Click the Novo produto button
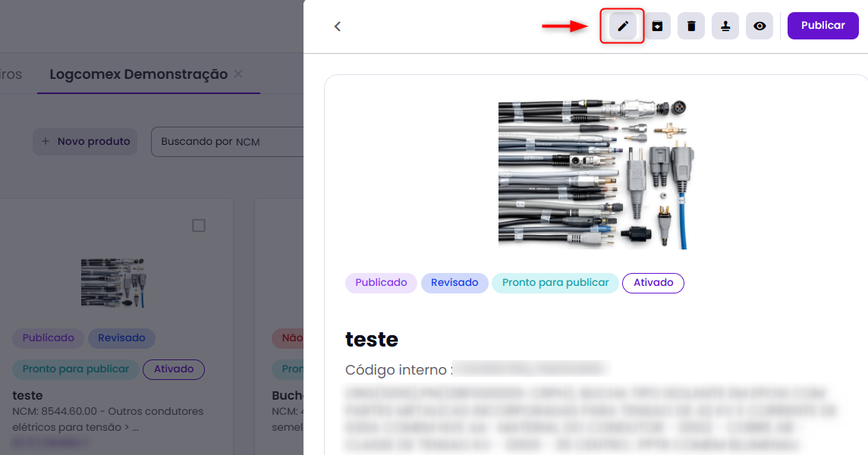 pyautogui.click(x=85, y=141)
